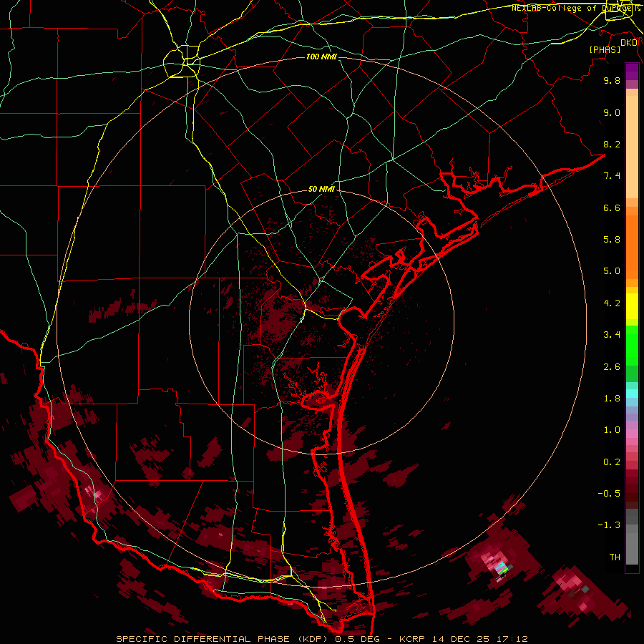The image size is (644, 644).
Task: Click the 5.0 scale value
Action: point(612,271)
